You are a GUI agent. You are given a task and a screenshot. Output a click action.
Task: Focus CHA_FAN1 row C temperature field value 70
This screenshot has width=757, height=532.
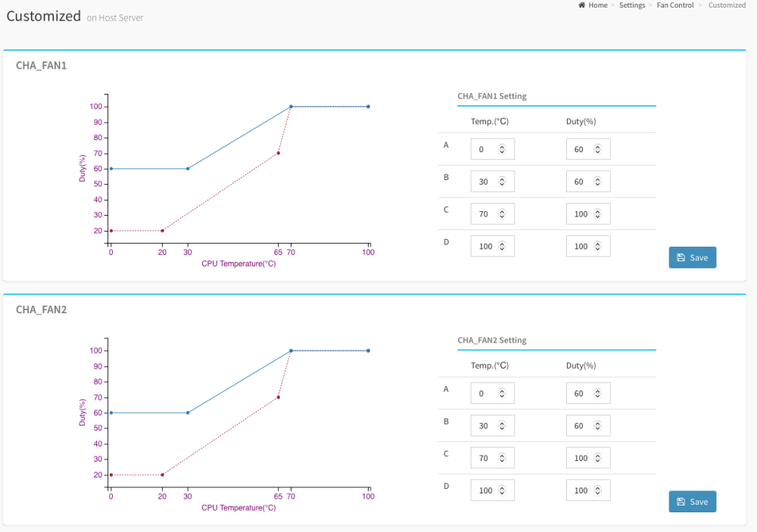pyautogui.click(x=493, y=214)
